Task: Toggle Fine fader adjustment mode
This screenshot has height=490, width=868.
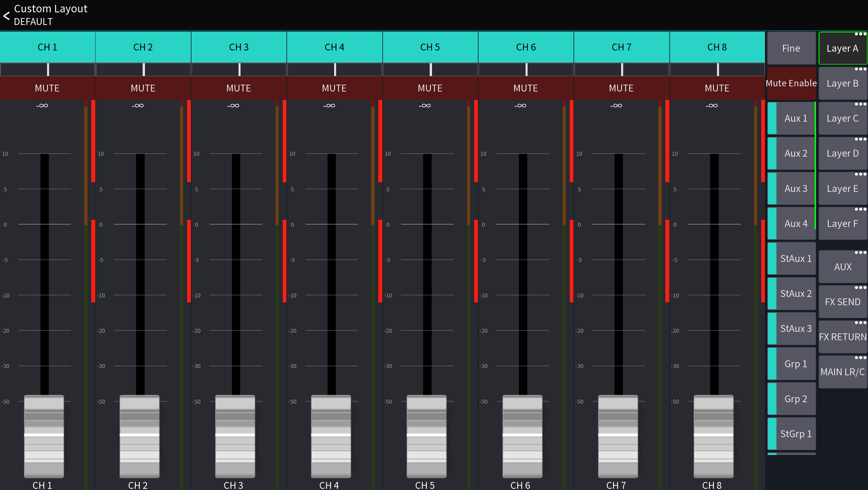Action: 791,48
